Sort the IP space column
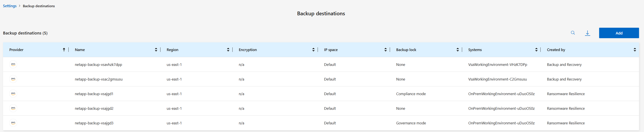The height and width of the screenshot is (132, 644). click(386, 50)
